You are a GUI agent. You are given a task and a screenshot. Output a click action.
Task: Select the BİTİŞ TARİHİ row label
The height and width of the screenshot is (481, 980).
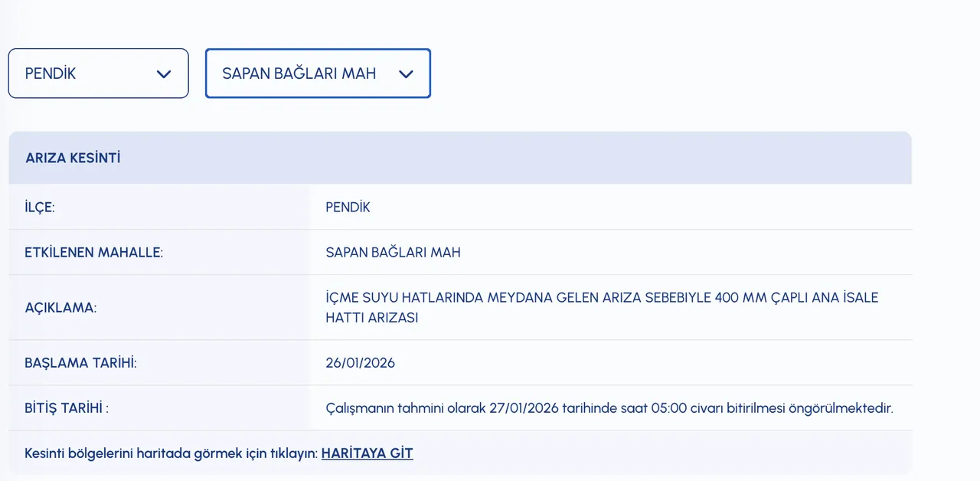[x=67, y=408]
